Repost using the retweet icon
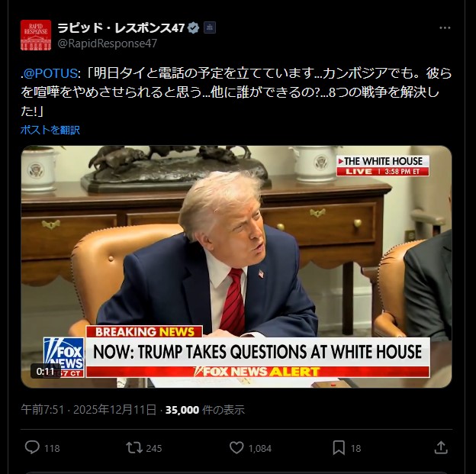Image resolution: width=476 pixels, height=474 pixels. (x=134, y=447)
